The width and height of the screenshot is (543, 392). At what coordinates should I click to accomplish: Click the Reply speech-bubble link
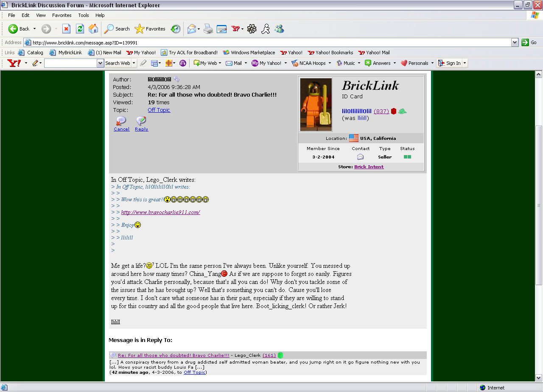coord(141,124)
